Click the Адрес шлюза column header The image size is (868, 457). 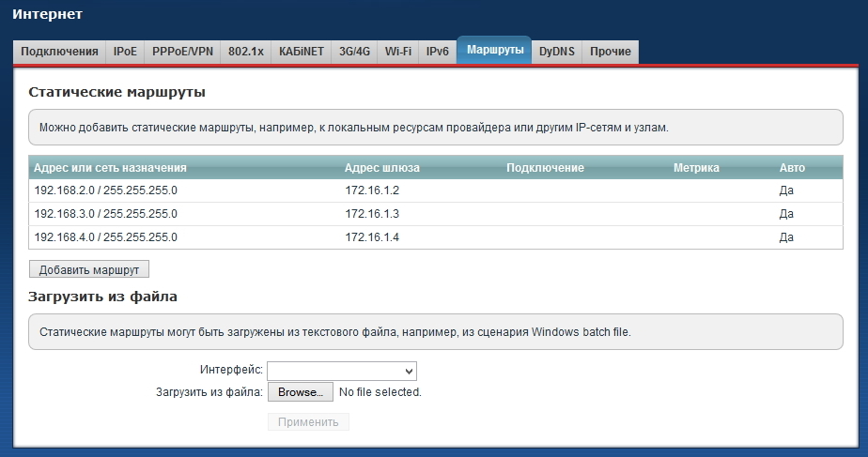(382, 168)
